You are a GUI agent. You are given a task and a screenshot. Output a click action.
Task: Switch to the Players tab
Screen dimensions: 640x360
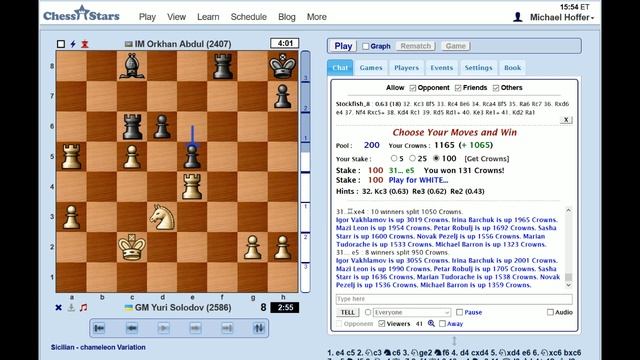pyautogui.click(x=407, y=68)
